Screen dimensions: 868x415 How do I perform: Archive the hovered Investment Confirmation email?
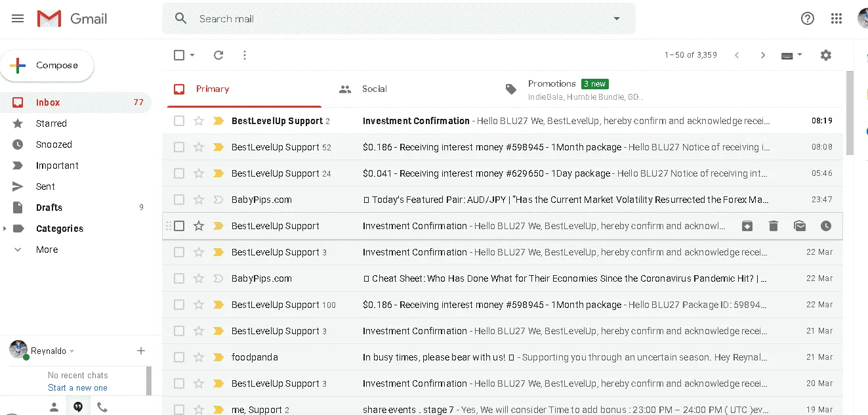tap(747, 226)
